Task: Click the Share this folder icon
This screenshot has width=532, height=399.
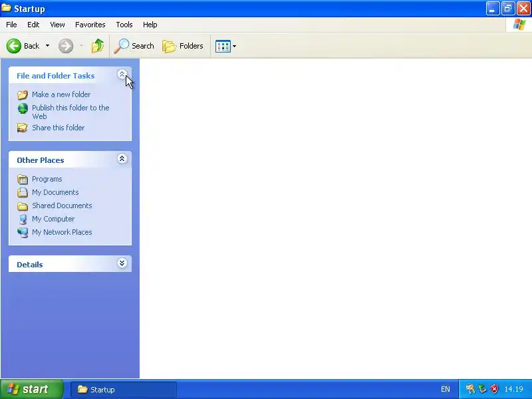Action: tap(23, 128)
